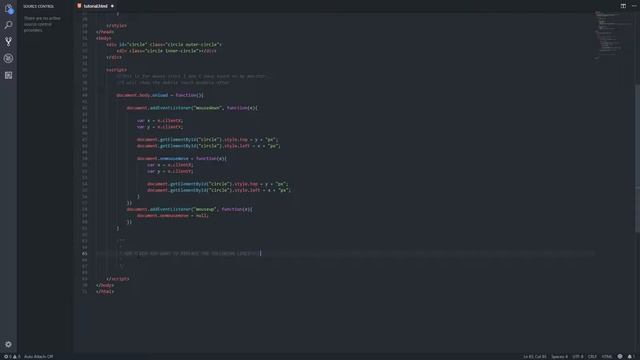Open the Search view icon
The height and width of the screenshot is (360, 640).
tap(8, 25)
